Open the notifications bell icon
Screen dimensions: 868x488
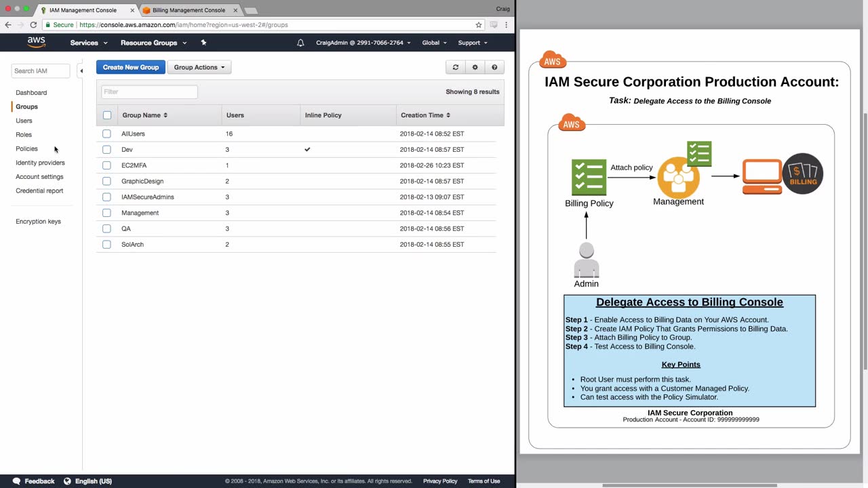click(300, 43)
